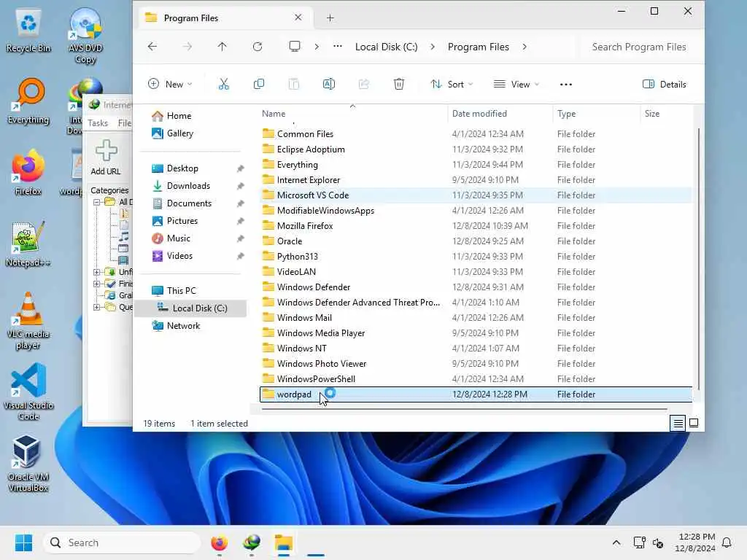Select the Oracle folder

(476, 241)
